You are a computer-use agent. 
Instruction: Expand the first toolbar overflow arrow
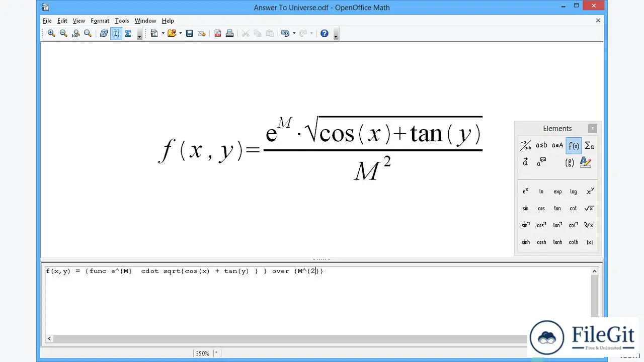(x=139, y=34)
